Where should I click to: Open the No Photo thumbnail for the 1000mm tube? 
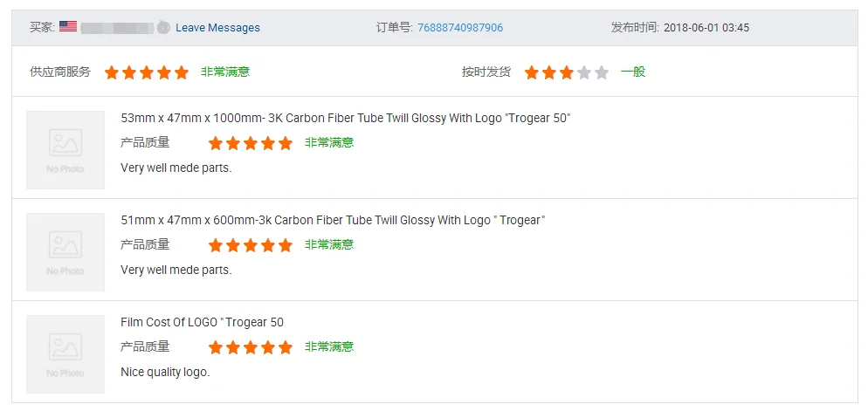pos(65,149)
